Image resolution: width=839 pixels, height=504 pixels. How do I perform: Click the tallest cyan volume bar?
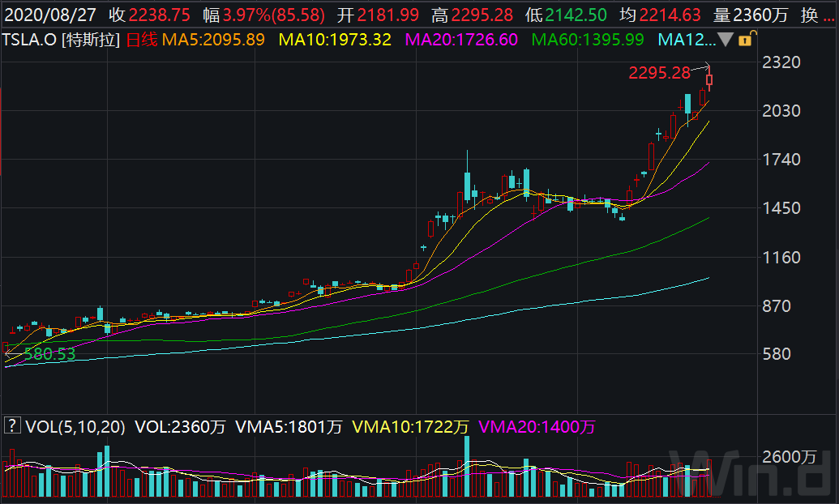(x=467, y=467)
